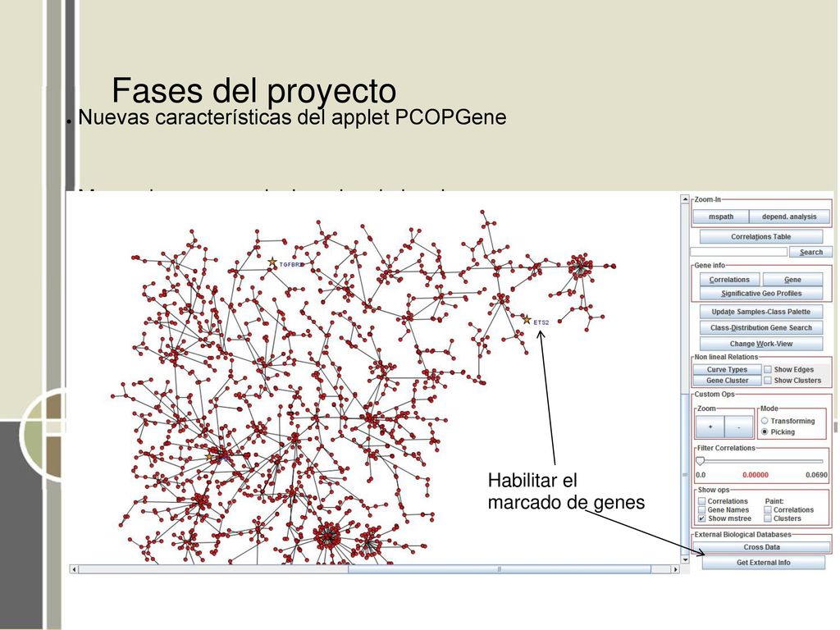Click the gene search input field

pos(739,252)
